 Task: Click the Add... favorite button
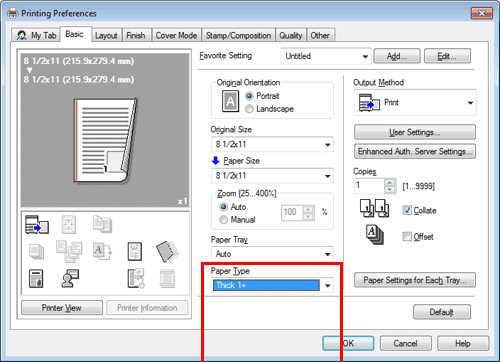(397, 56)
